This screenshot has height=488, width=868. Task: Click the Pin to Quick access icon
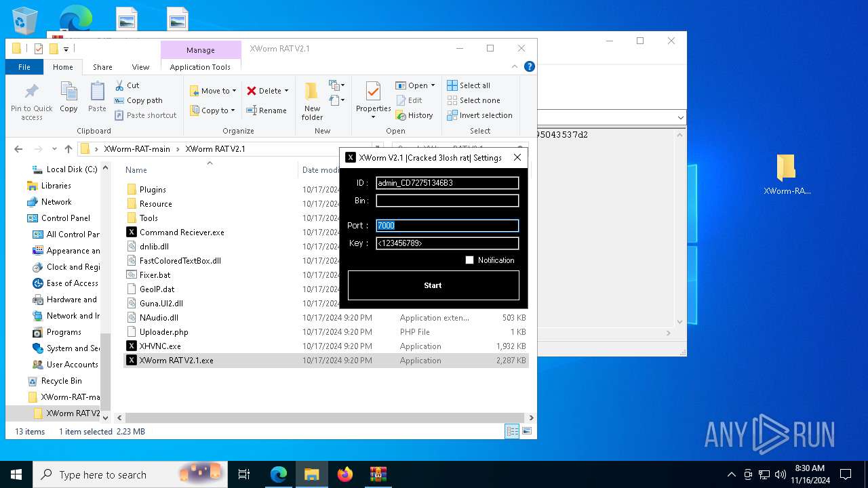[31, 91]
